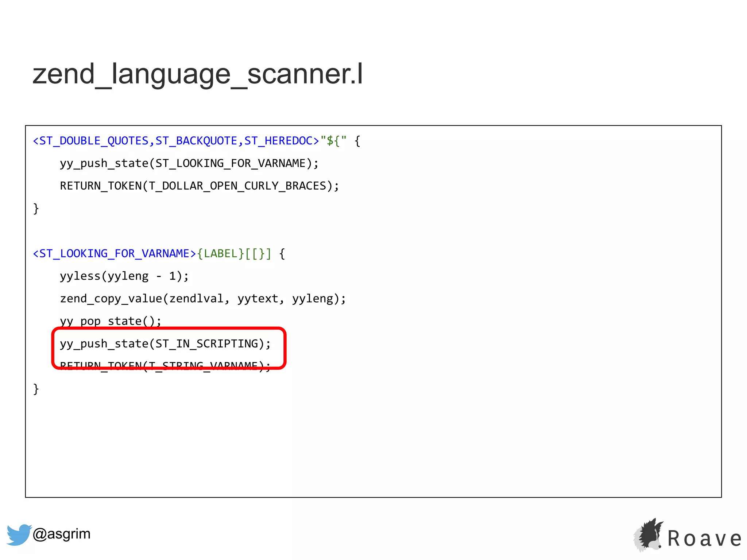Click the yy_push_state(ST_LOOKING_FOR_VARNAME) line
Image resolution: width=747 pixels, height=560 pixels.
point(189,163)
